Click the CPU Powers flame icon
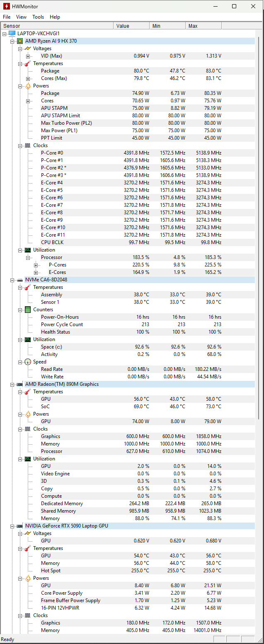The width and height of the screenshot is (264, 644). pyautogui.click(x=28, y=86)
